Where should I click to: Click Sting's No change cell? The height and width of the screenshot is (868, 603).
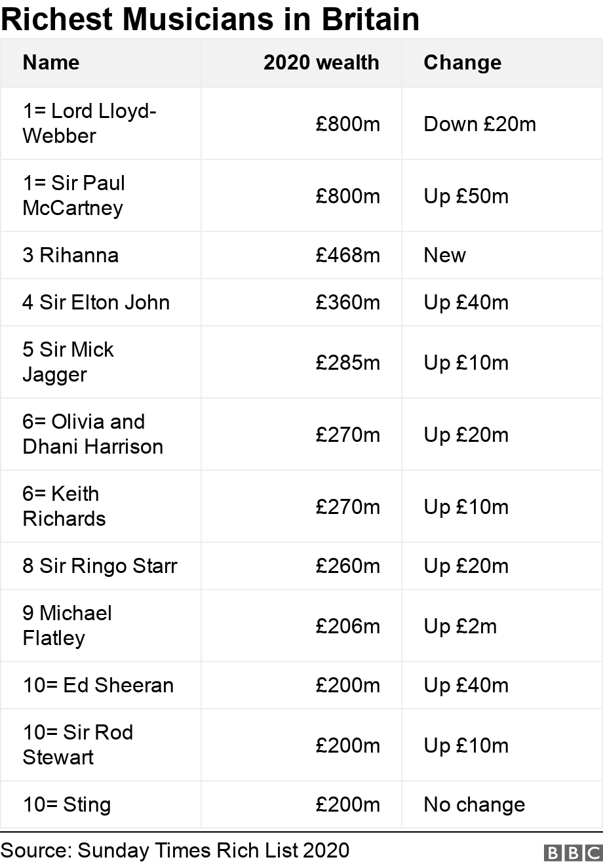tap(474, 804)
